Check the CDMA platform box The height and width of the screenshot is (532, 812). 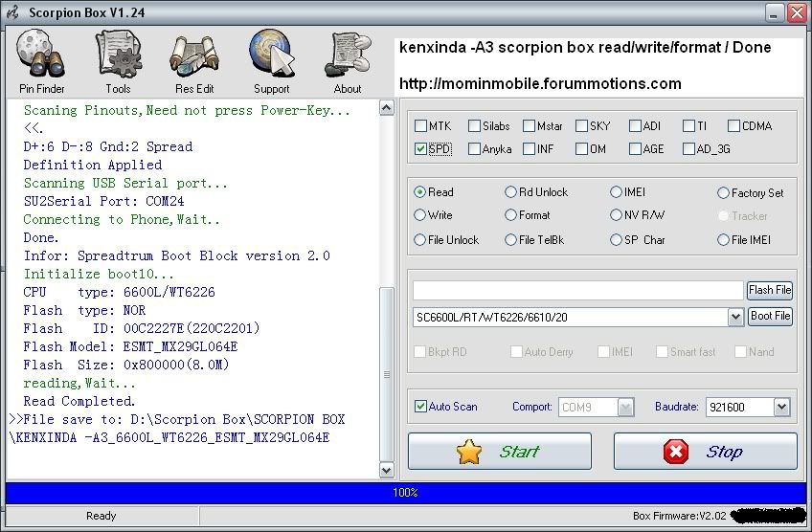click(733, 126)
